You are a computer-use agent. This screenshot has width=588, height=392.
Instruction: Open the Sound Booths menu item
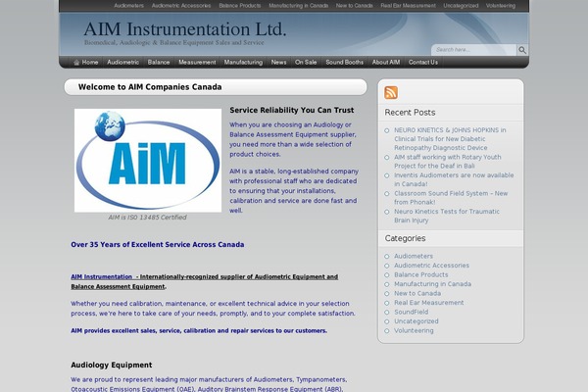344,63
